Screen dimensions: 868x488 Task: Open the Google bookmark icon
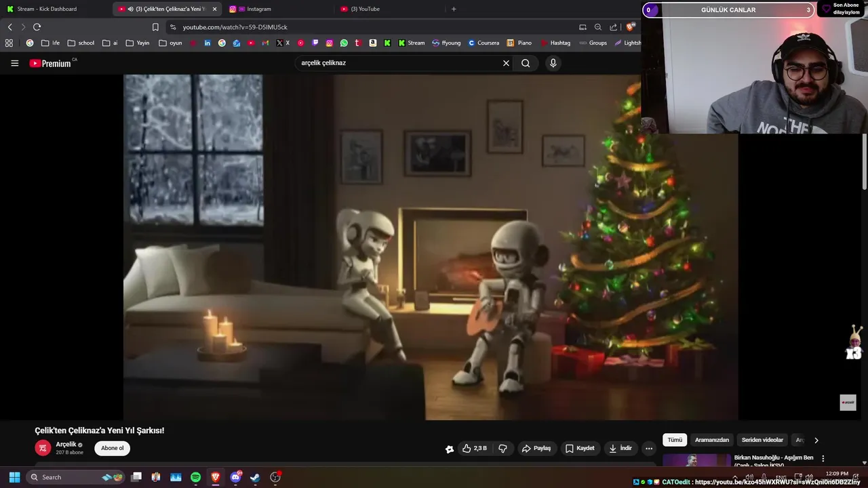coord(30,43)
